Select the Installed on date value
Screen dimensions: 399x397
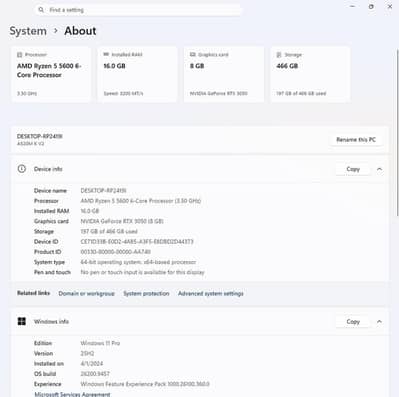pyautogui.click(x=92, y=364)
